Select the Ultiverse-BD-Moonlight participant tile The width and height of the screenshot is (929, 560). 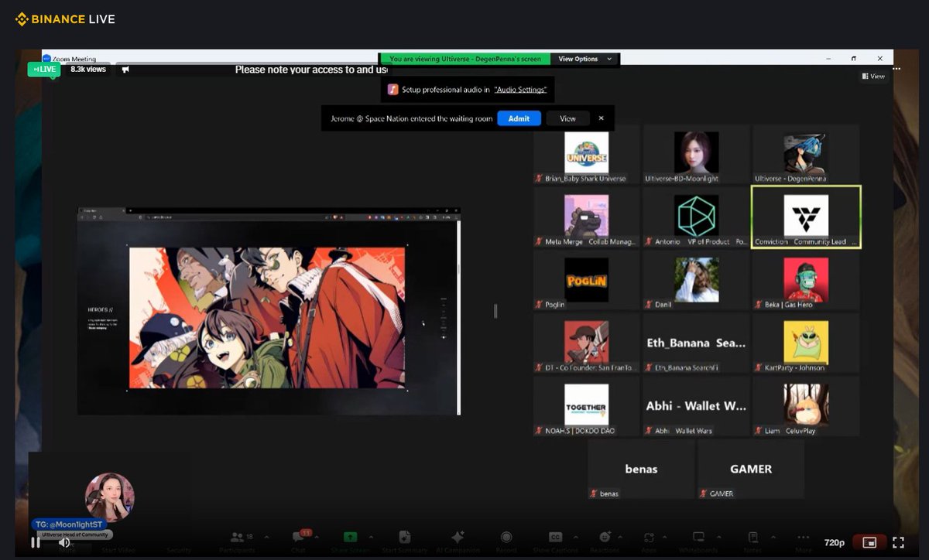click(696, 154)
